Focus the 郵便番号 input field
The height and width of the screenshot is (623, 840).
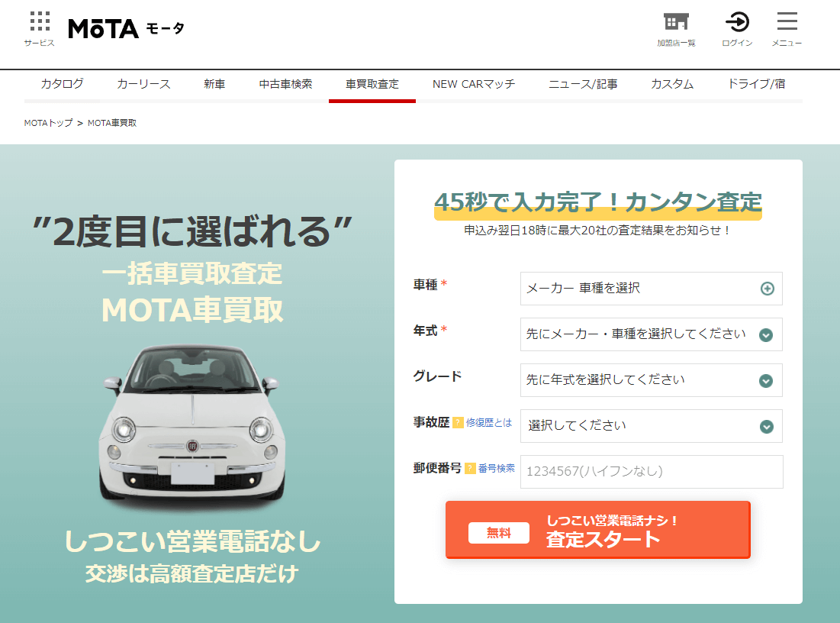pyautogui.click(x=652, y=472)
